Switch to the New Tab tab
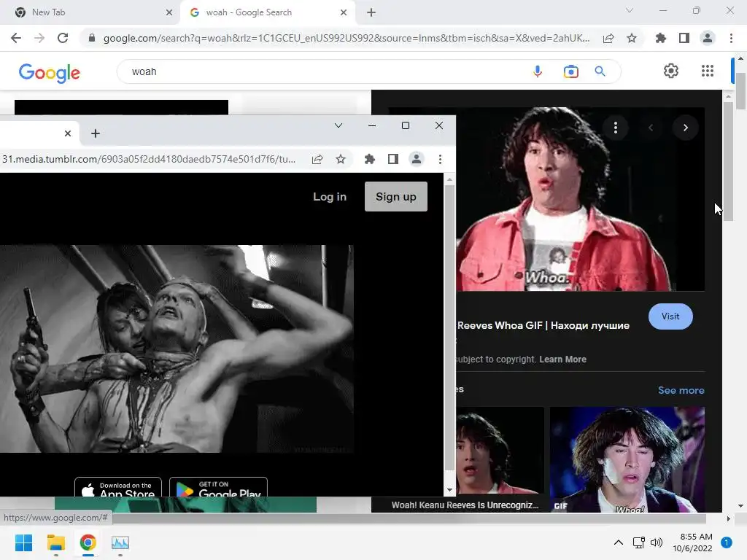 click(x=90, y=12)
